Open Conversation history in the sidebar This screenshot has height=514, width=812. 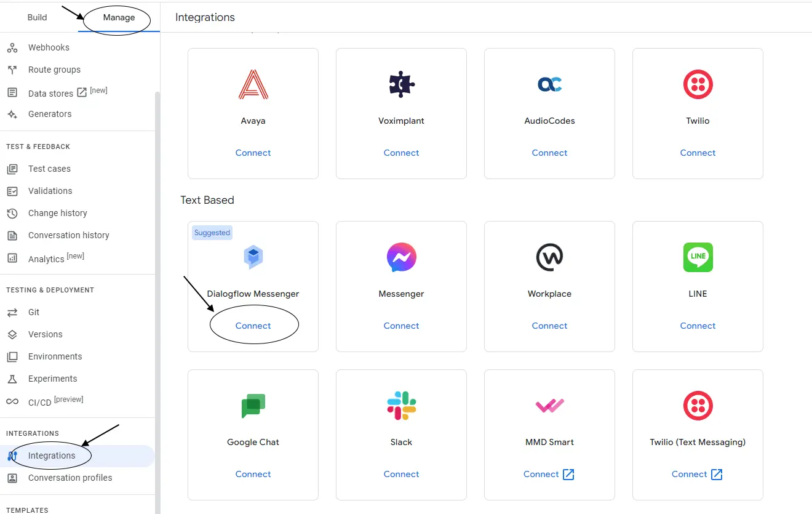point(69,235)
